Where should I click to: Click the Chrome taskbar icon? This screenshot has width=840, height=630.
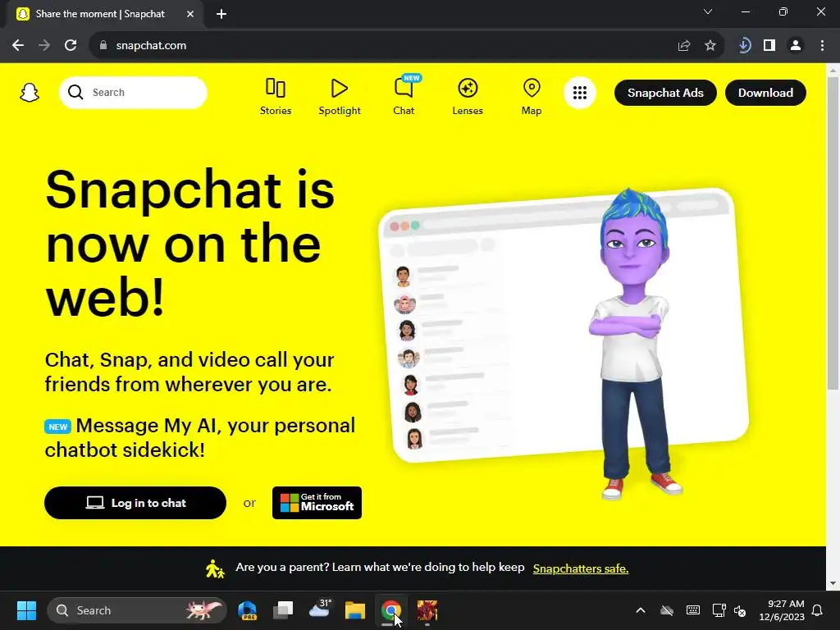tap(391, 610)
